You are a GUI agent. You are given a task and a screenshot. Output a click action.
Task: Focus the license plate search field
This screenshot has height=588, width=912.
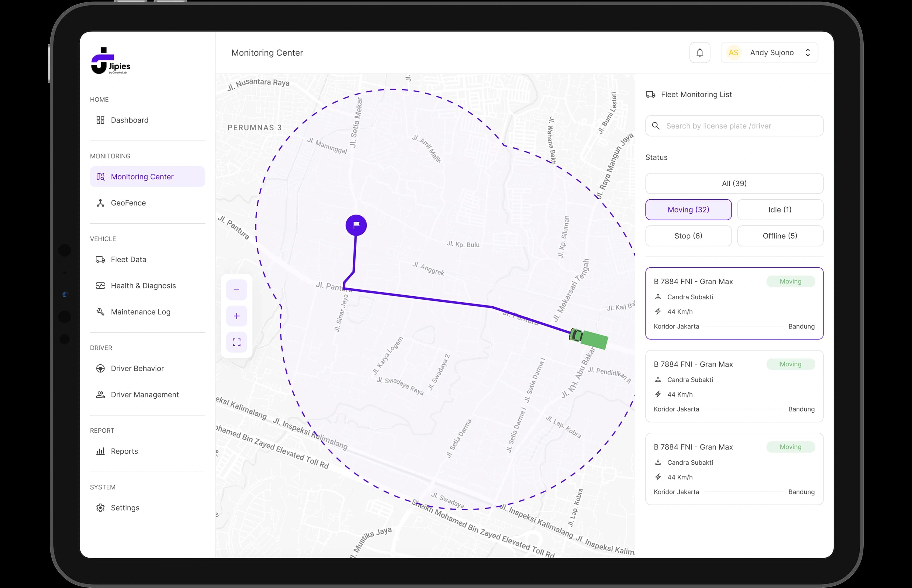click(734, 126)
